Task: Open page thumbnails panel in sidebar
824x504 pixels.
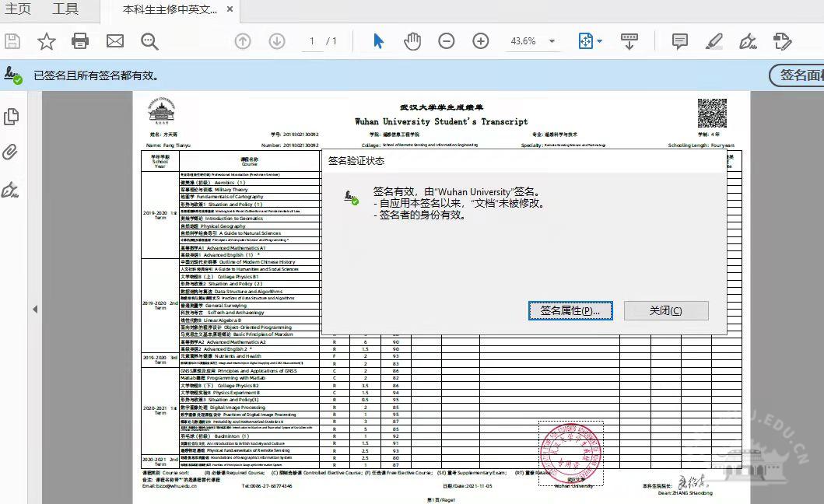Action: click(11, 117)
